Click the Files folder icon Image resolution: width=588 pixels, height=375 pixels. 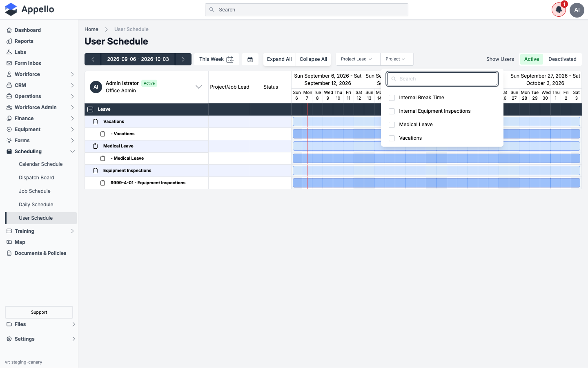tap(9, 324)
